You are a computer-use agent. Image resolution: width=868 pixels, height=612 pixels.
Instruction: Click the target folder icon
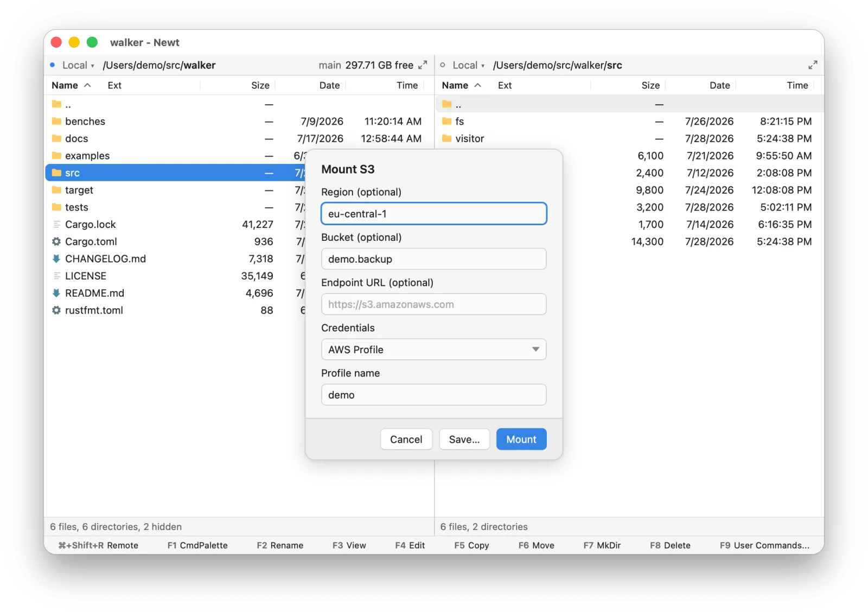(56, 190)
